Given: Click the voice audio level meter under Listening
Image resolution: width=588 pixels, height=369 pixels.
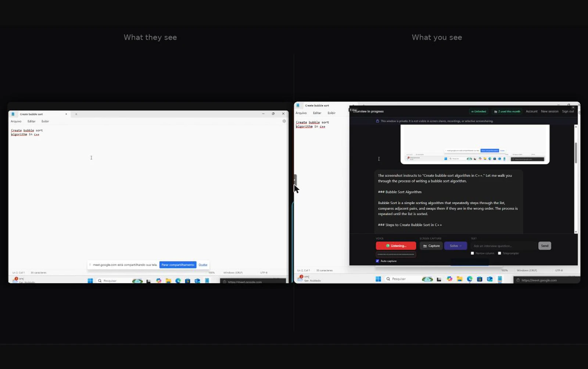Looking at the screenshot, I should click(396, 254).
